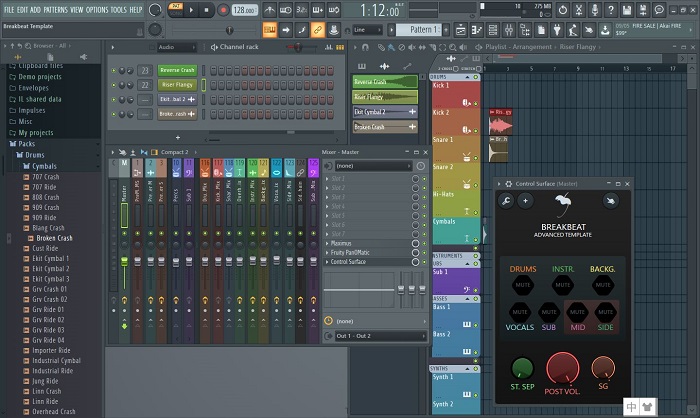This screenshot has height=418, width=700.
Task: Open the Playlist view icon in toolbar
Action: click(460, 30)
